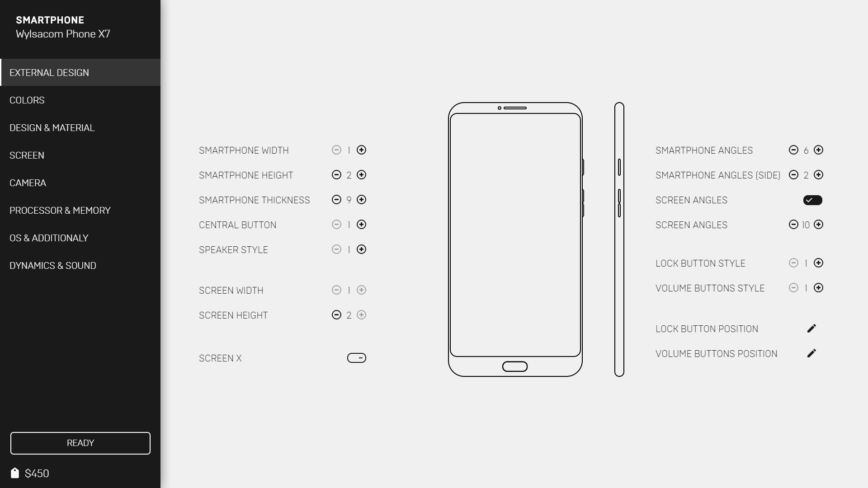Increment SPEAKER STYLE value

point(361,250)
